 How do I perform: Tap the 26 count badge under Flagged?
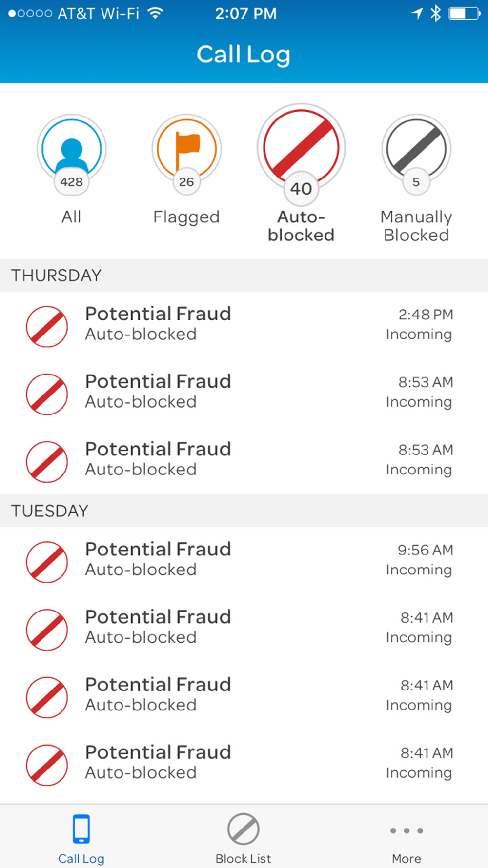click(x=186, y=182)
